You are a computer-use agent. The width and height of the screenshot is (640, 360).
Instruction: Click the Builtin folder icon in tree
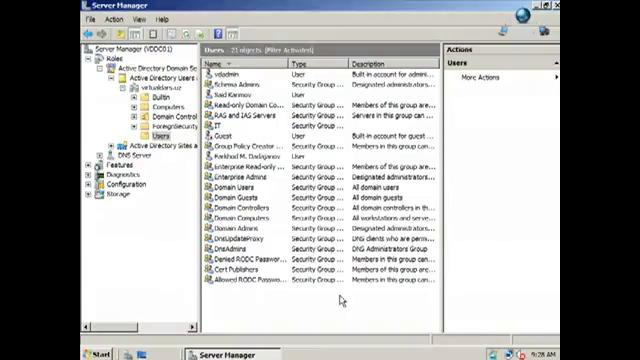[x=144, y=97]
